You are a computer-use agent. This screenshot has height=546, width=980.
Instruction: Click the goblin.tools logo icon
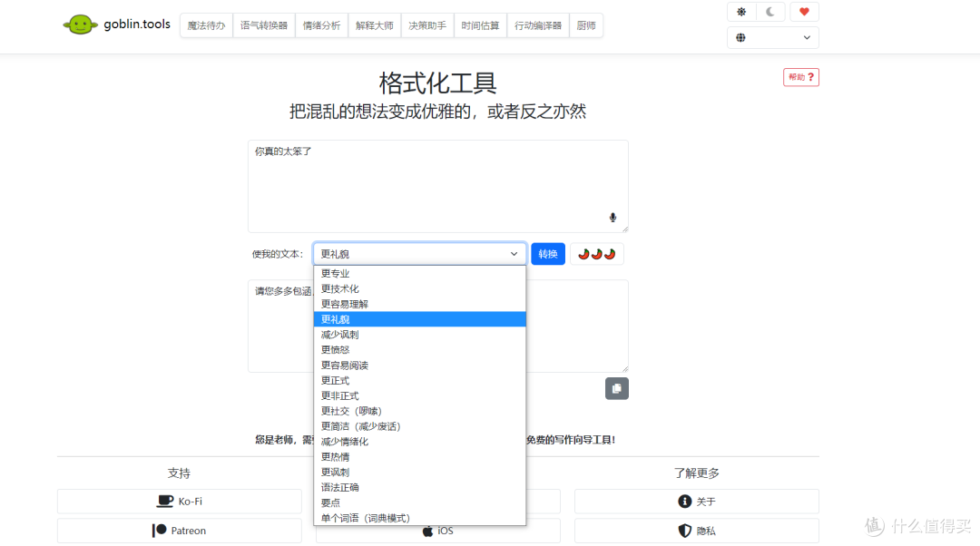pos(80,25)
